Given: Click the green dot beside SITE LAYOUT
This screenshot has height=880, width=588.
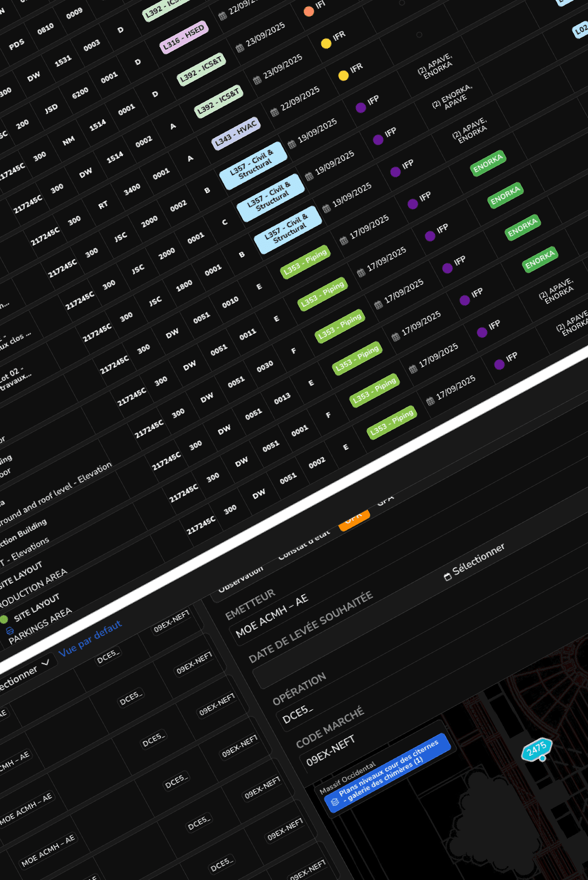Looking at the screenshot, I should [4, 619].
